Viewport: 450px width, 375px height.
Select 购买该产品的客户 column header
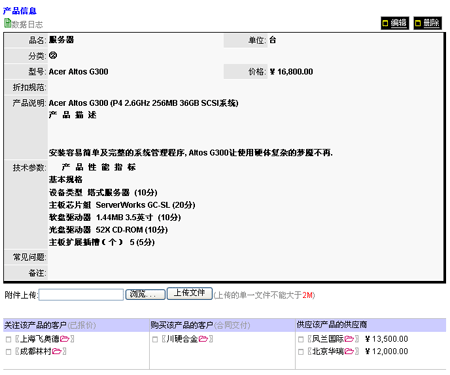pyautogui.click(x=182, y=325)
